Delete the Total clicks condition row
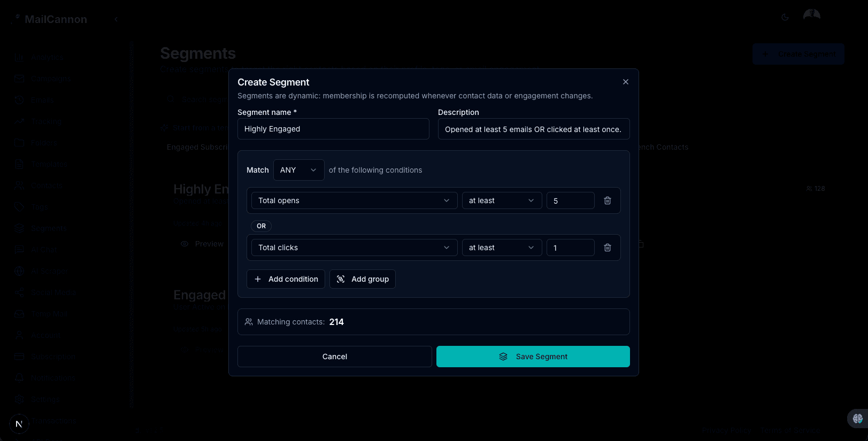 coord(608,247)
